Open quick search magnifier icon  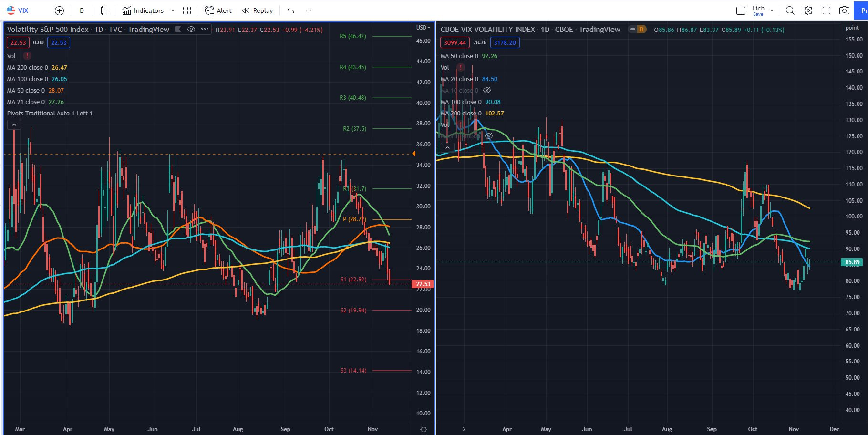[x=790, y=10]
